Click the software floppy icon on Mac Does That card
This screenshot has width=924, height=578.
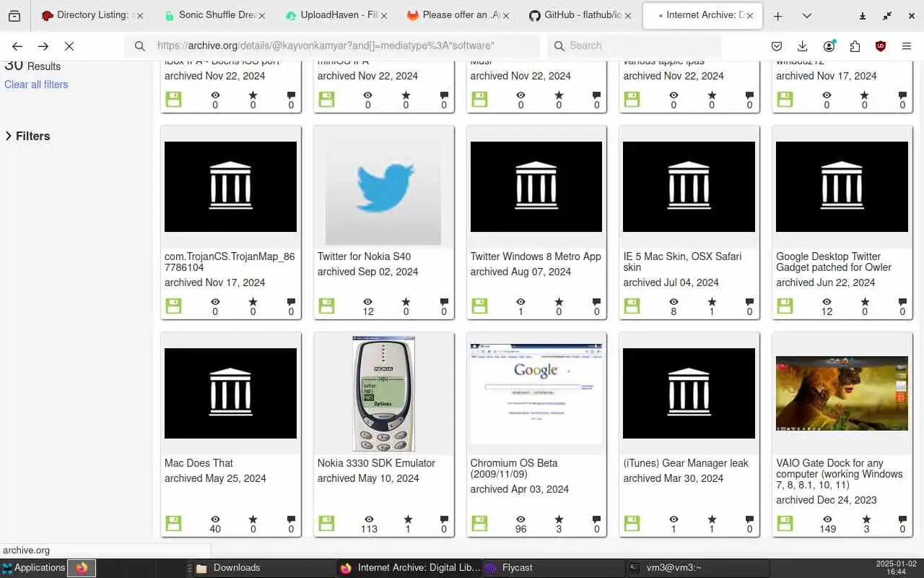coord(173,523)
